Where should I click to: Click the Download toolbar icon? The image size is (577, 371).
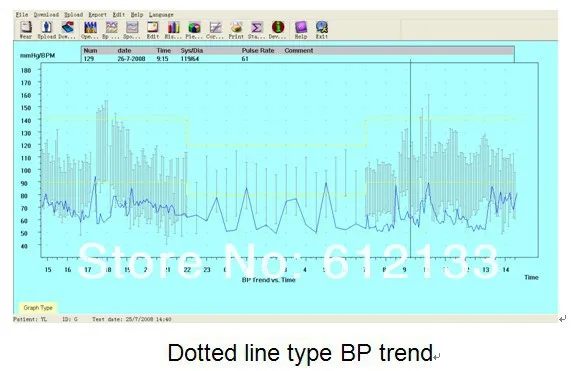coord(67,30)
